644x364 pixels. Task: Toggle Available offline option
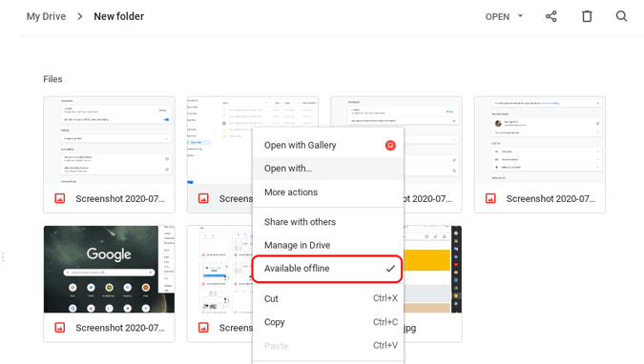pyautogui.click(x=327, y=269)
